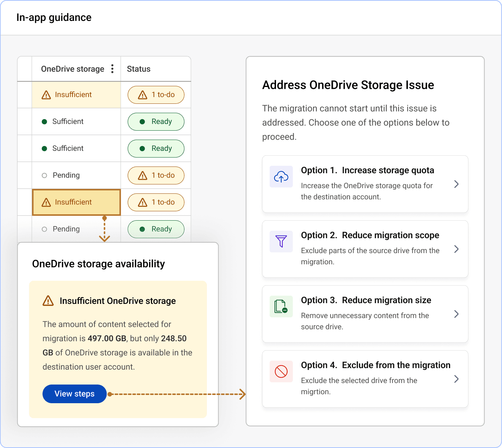Click the Ready status dot in the last row
Image resolution: width=502 pixels, height=448 pixels.
142,229
